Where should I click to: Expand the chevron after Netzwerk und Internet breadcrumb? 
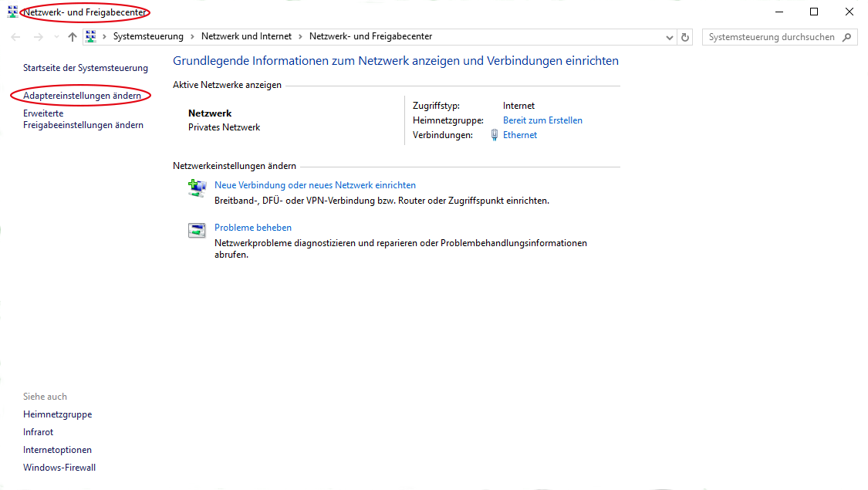click(x=301, y=36)
